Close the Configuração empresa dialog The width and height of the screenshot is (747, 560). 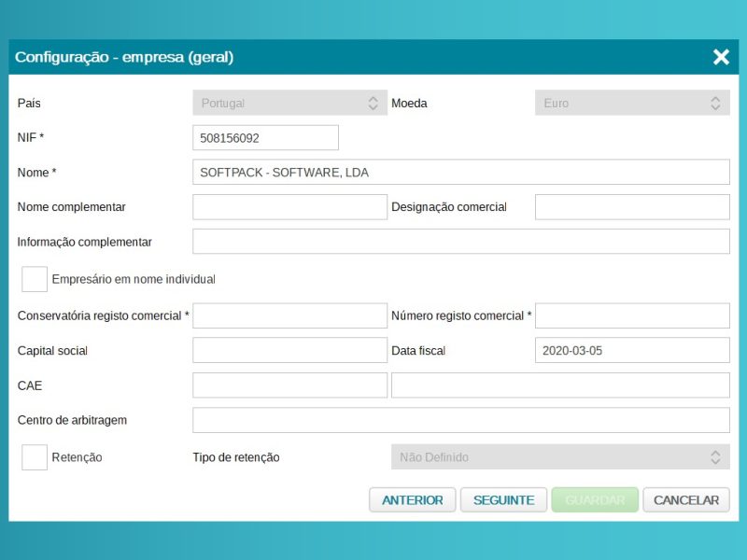tap(721, 57)
